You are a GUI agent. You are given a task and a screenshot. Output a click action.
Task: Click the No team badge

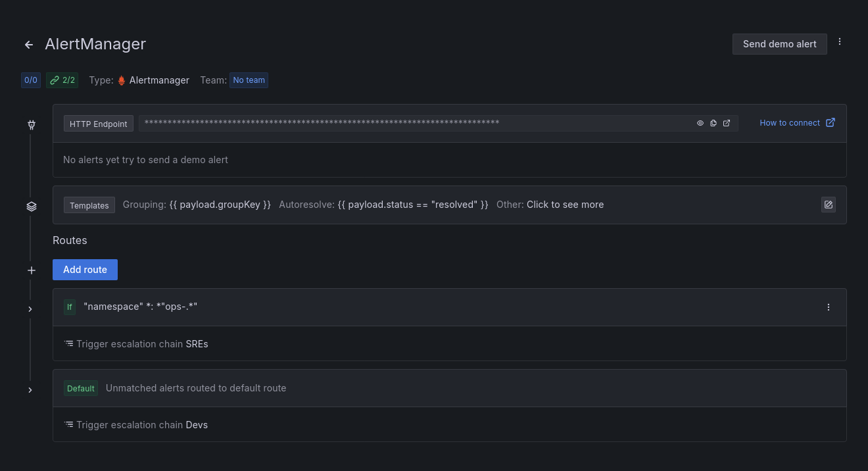click(x=249, y=80)
